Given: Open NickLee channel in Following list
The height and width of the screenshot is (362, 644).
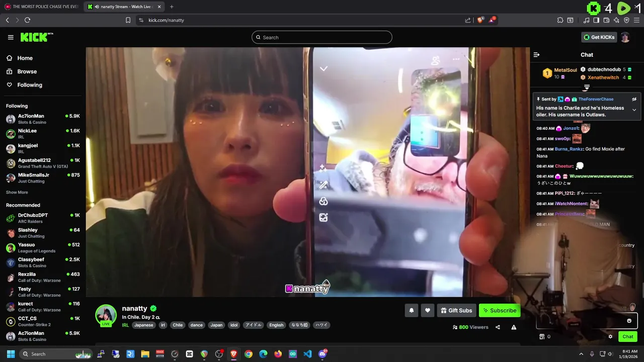Looking at the screenshot, I should point(43,133).
